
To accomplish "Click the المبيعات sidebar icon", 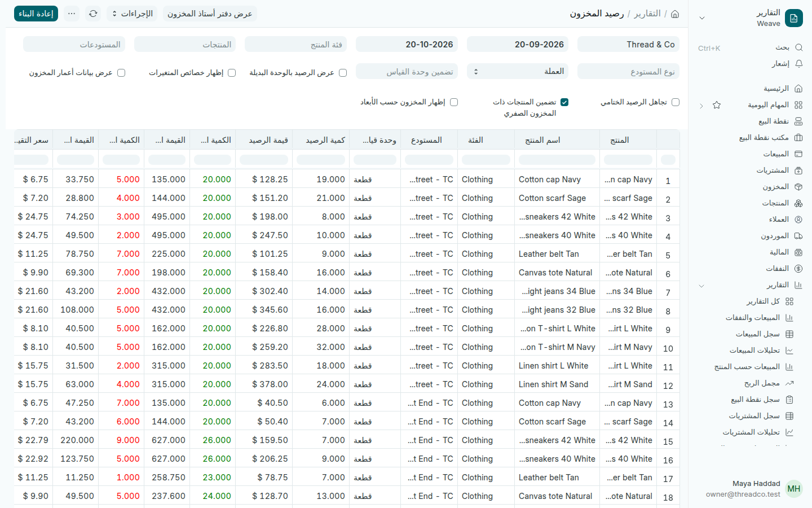I will click(x=798, y=154).
